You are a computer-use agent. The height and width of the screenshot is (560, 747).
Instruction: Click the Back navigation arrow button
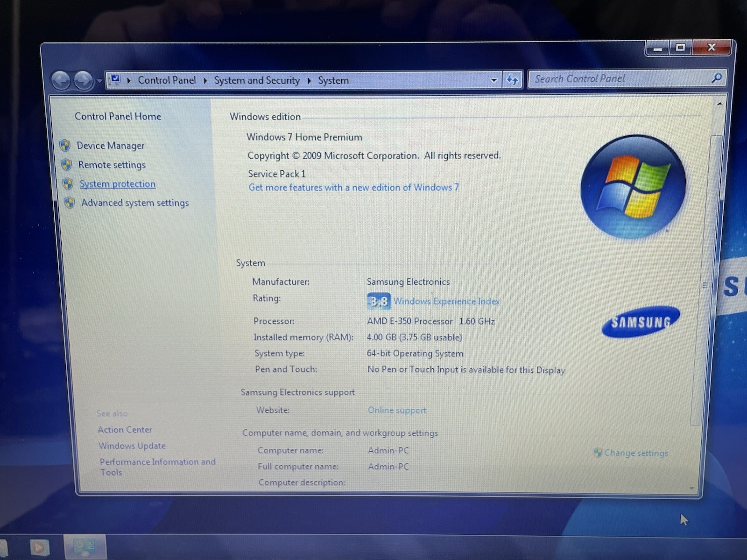[x=61, y=81]
